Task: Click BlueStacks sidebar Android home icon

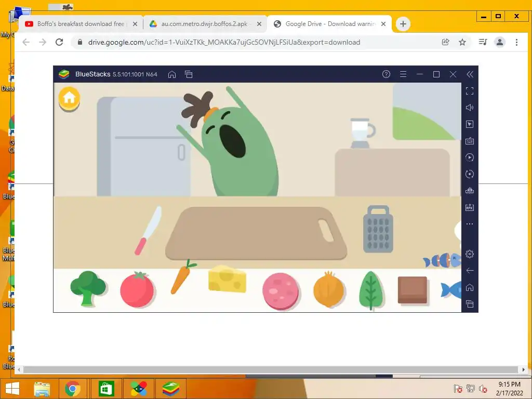Action: tap(470, 287)
